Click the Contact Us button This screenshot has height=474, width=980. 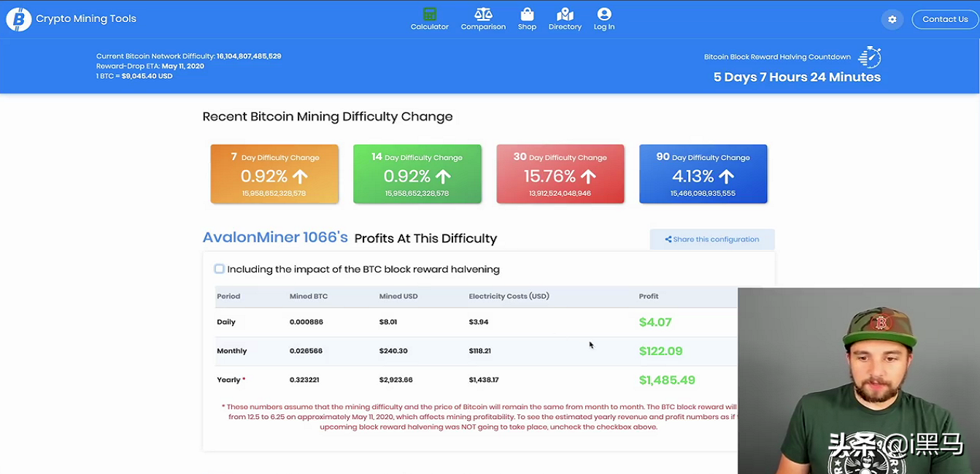[945, 19]
